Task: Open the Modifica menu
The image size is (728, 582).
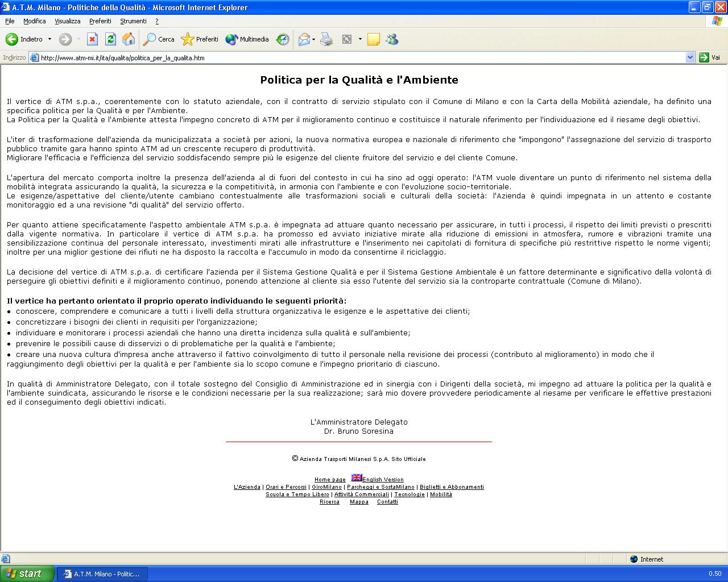Action: tap(35, 21)
